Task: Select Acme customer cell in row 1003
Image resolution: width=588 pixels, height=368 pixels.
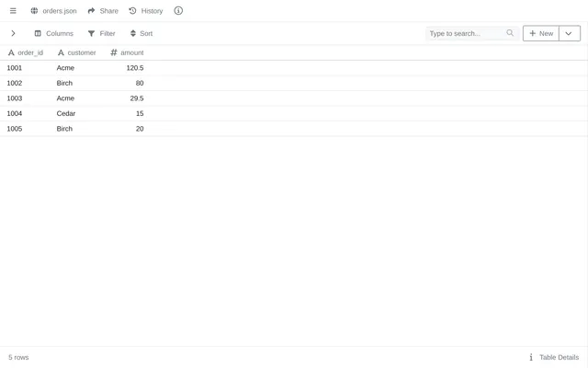Action: pyautogui.click(x=65, y=98)
